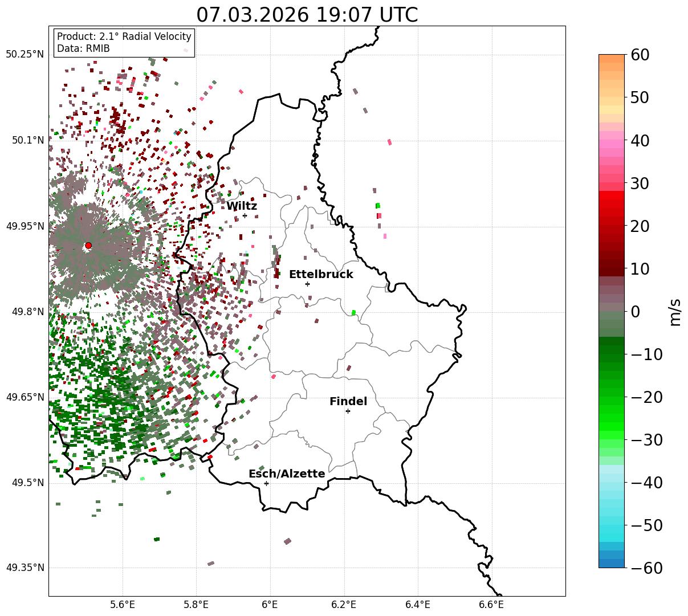The width and height of the screenshot is (688, 616).
Task: Click the colorbar tick label −20
Action: (x=646, y=397)
